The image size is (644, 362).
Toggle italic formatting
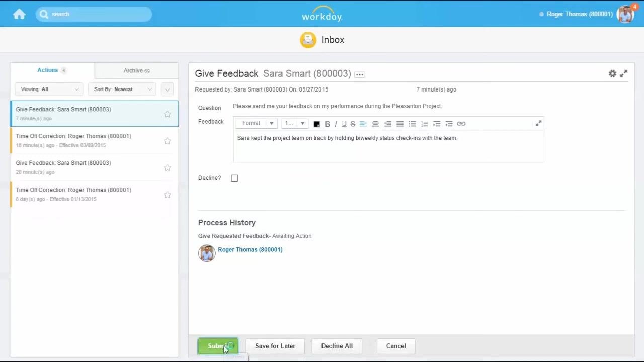[336, 124]
